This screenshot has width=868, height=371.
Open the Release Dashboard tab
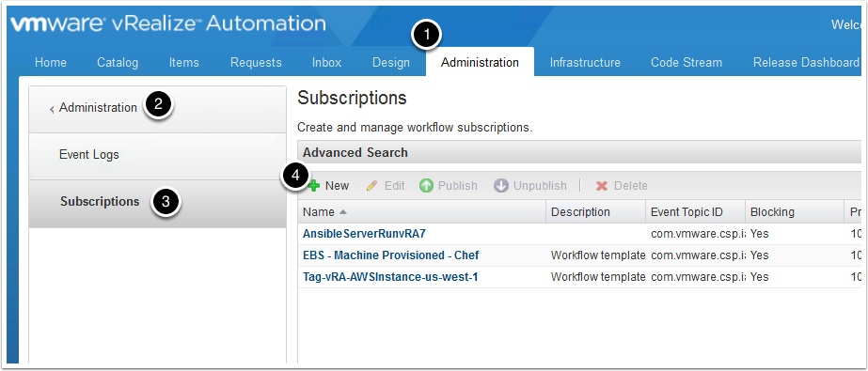[805, 63]
